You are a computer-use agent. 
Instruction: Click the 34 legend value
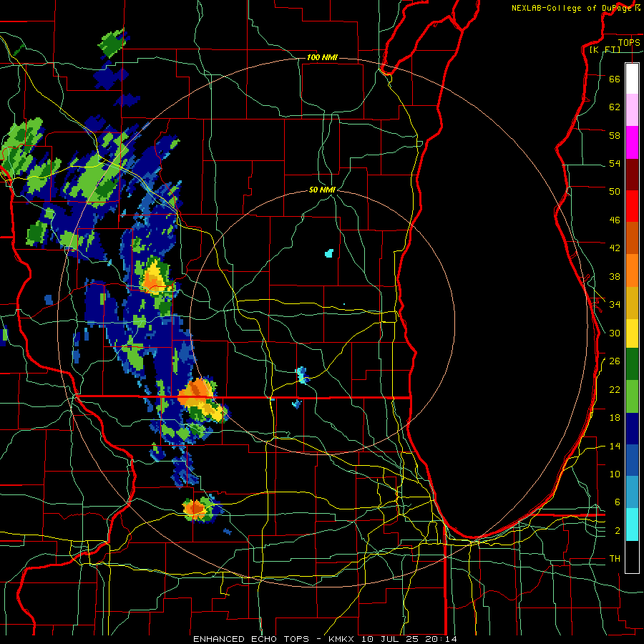tap(615, 304)
